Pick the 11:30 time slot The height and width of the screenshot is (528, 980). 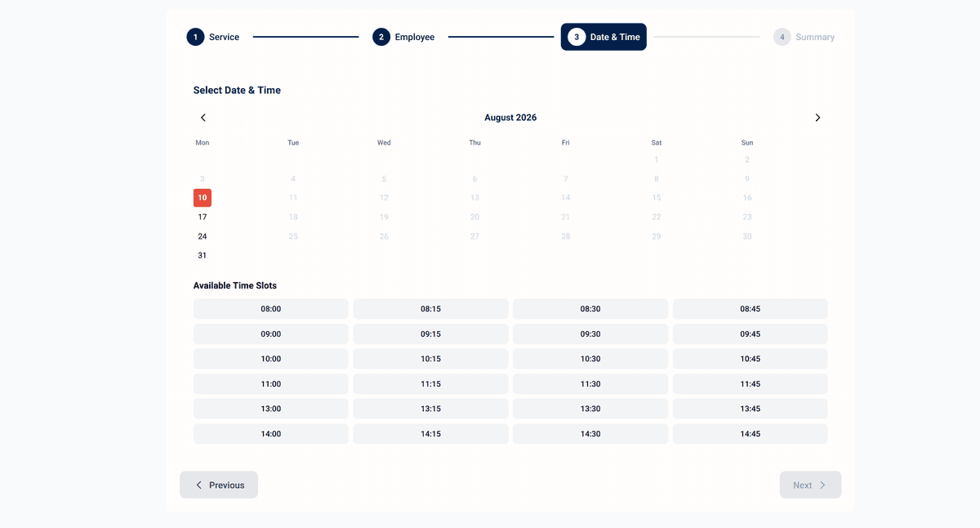(590, 384)
